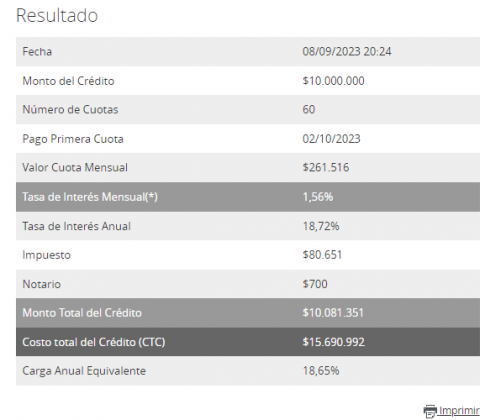485x420 pixels.
Task: Select the 1,56% monthly rate
Action: point(318,197)
